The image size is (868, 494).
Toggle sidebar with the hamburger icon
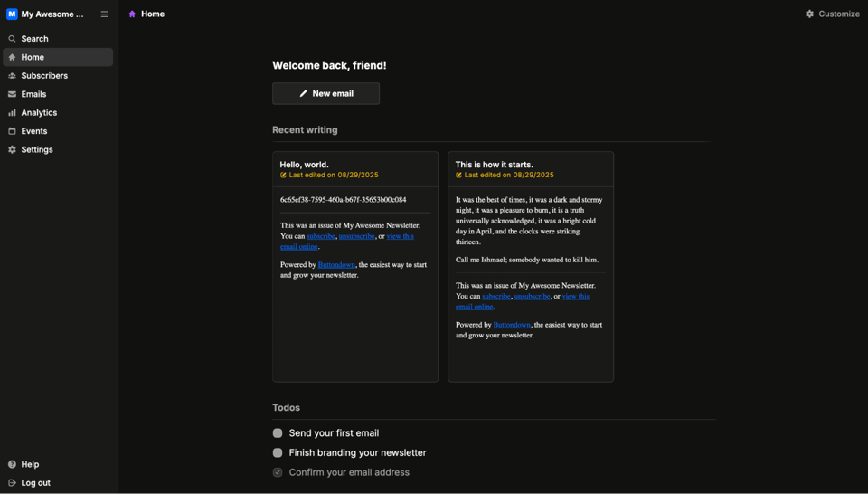click(104, 14)
